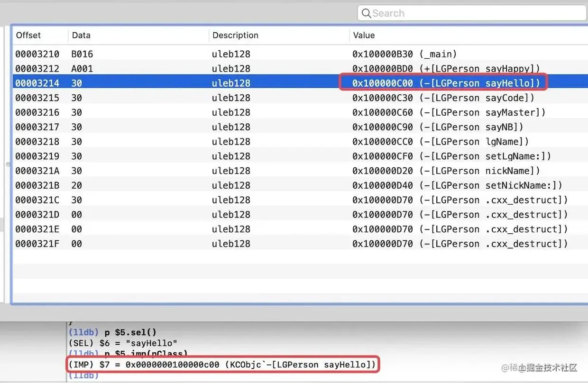This screenshot has height=383, width=588.
Task: Click value -[LGPerson sayHello] in table
Action: click(x=479, y=83)
